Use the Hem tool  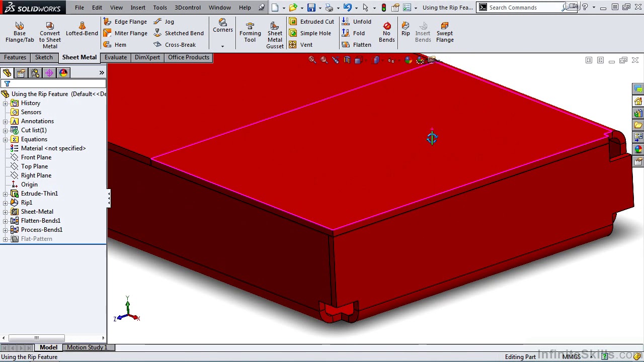coord(115,45)
